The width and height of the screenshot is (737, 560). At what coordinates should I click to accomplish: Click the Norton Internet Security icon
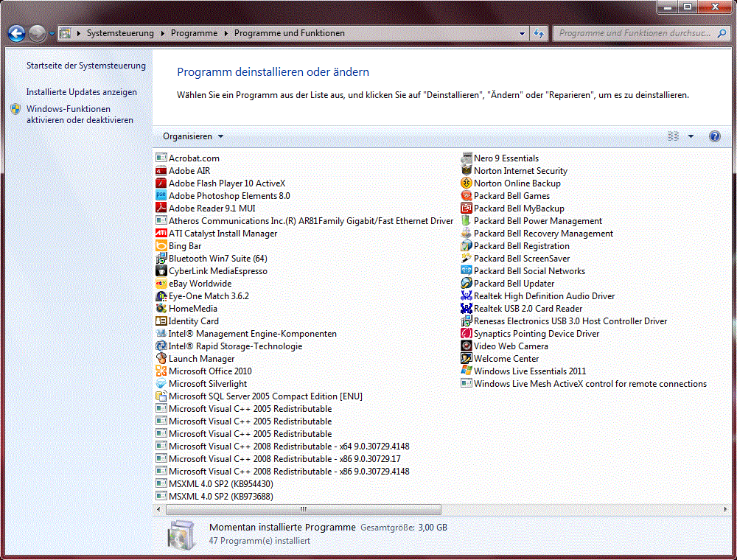[467, 171]
